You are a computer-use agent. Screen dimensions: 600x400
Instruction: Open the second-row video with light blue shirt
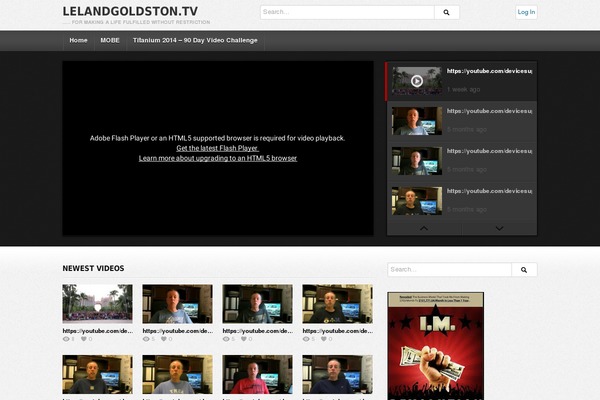(178, 374)
